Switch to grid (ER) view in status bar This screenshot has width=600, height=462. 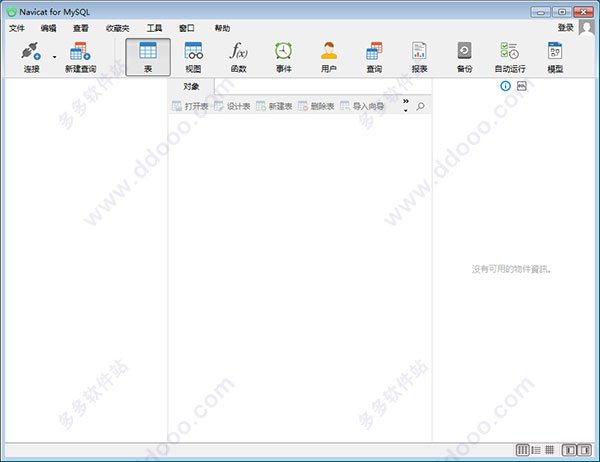(x=549, y=450)
